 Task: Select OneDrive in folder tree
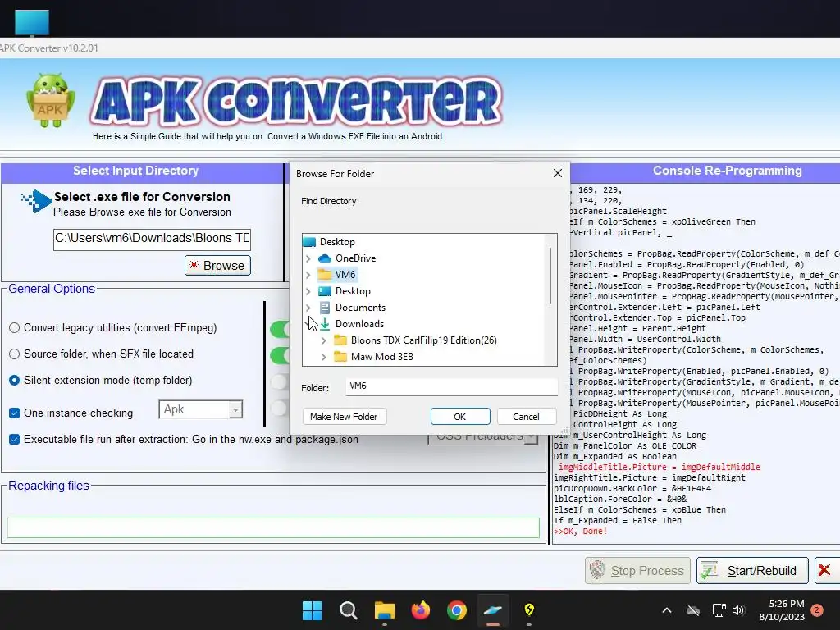[355, 258]
